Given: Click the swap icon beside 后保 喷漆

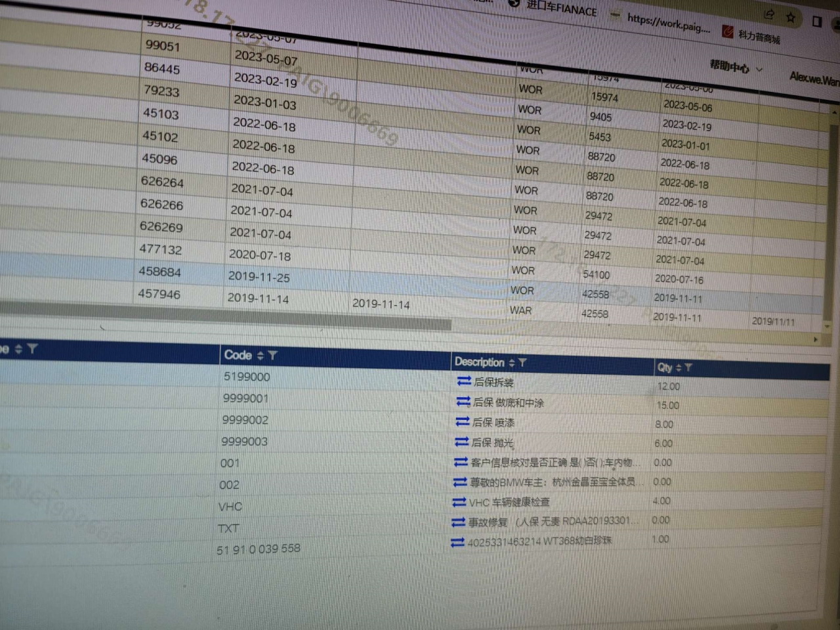Looking at the screenshot, I should 463,421.
